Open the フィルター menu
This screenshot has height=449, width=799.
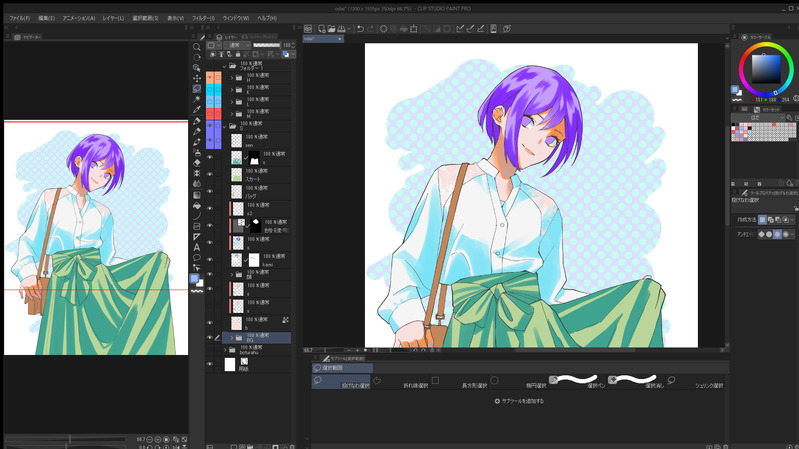tap(203, 18)
